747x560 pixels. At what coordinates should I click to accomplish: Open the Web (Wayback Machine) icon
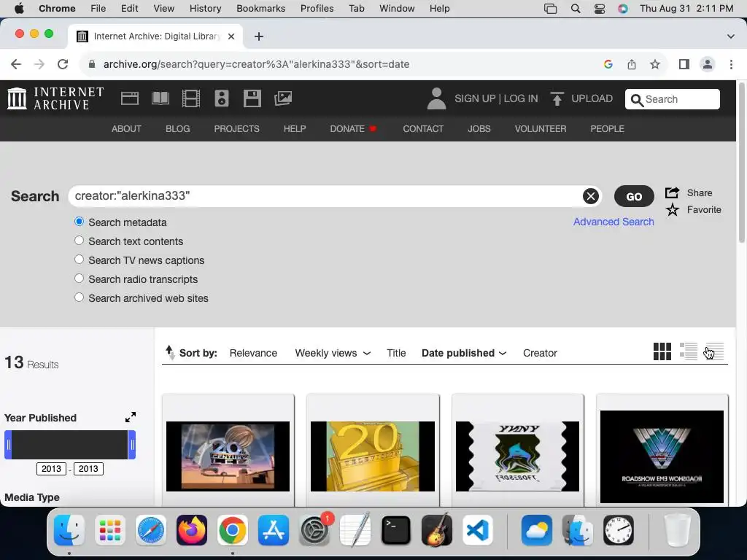tap(130, 98)
